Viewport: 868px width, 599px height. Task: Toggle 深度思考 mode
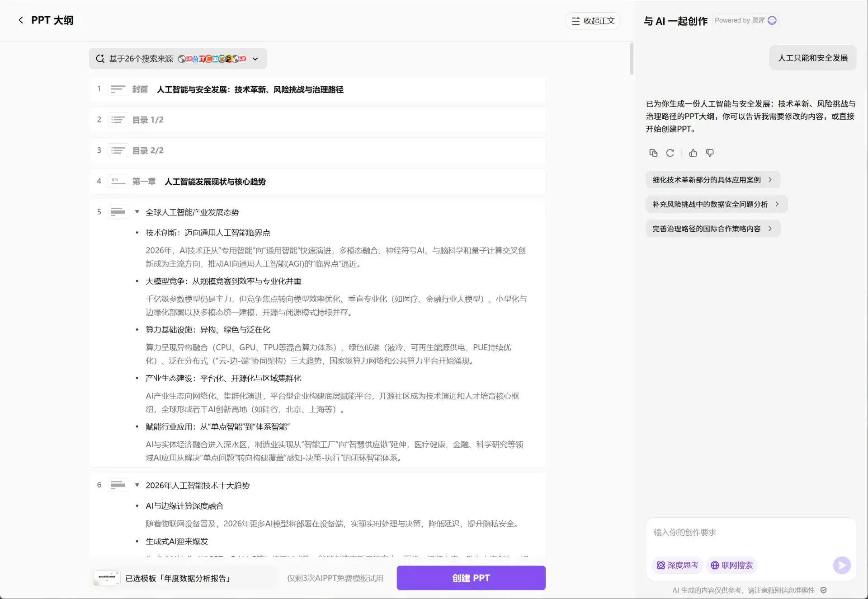(x=677, y=565)
